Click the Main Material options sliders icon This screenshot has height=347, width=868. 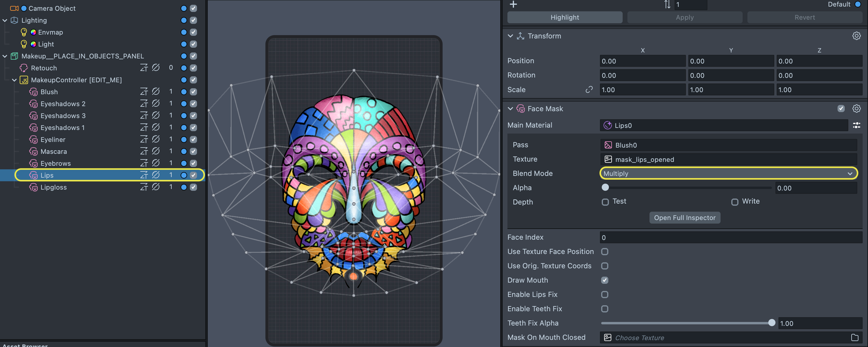[x=856, y=125]
